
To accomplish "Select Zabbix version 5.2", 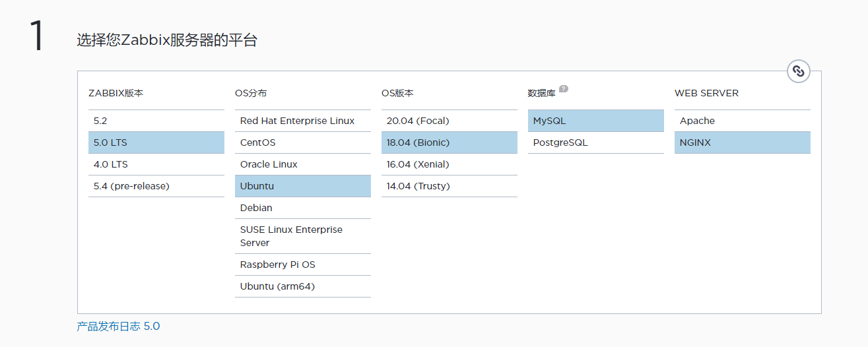I will coord(156,121).
